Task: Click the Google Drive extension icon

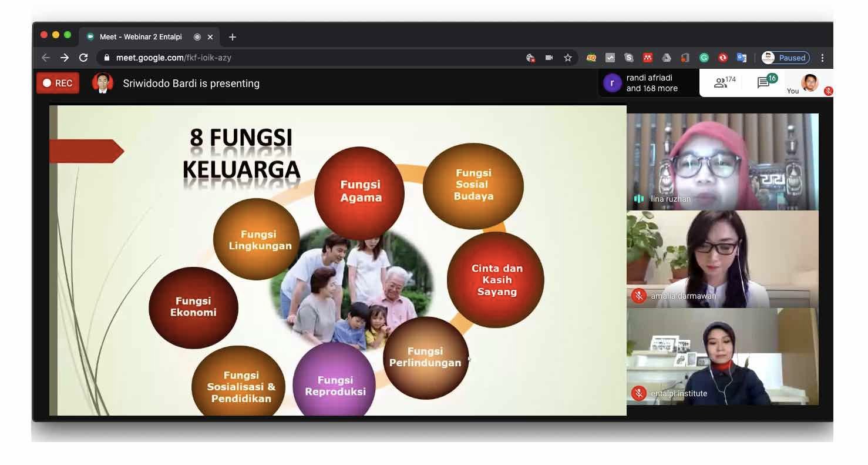Action: pos(667,58)
